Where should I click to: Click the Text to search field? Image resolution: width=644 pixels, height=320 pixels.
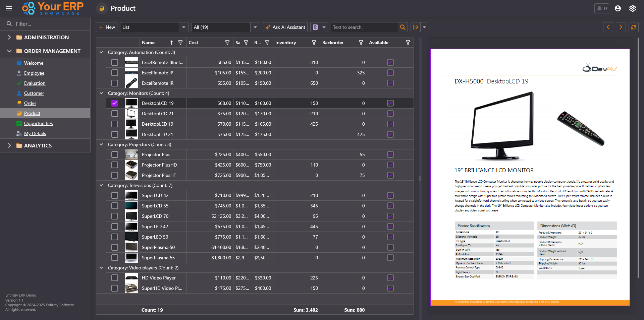[364, 27]
